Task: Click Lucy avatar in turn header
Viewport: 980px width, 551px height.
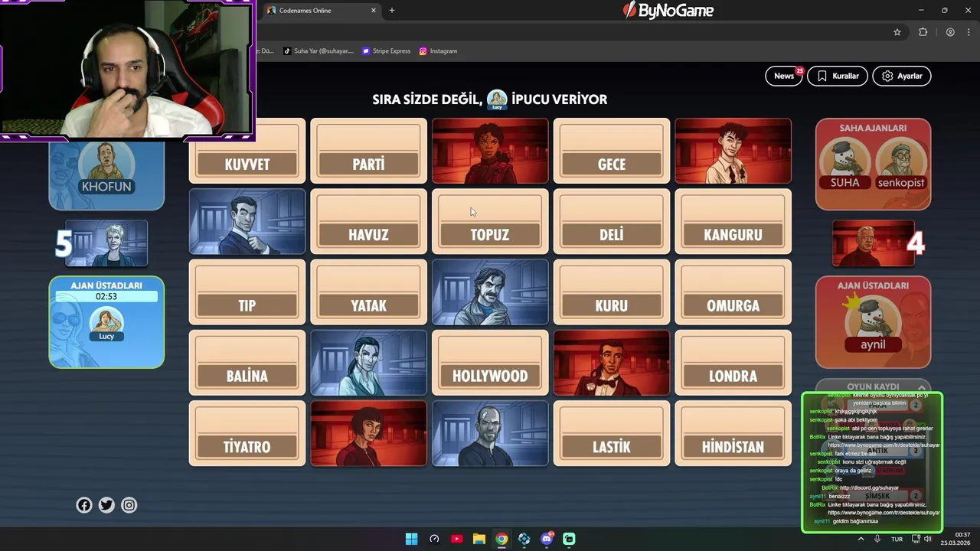Action: coord(498,99)
